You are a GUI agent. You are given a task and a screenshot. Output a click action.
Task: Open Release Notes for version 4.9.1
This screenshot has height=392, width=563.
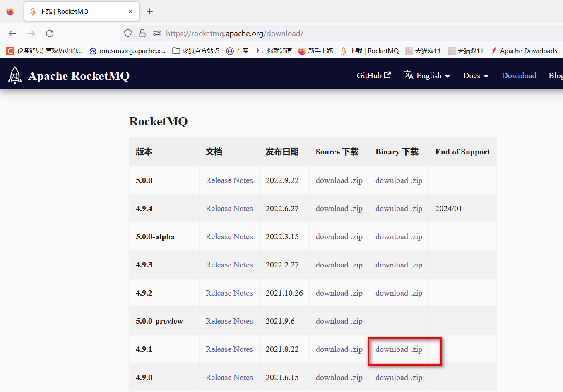click(229, 349)
